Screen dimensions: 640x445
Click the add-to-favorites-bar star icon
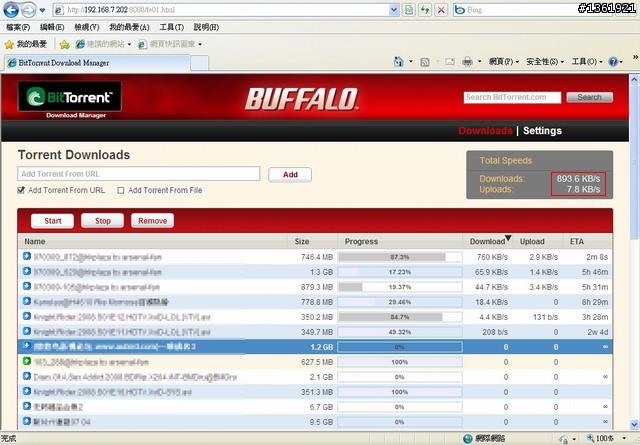[x=64, y=44]
